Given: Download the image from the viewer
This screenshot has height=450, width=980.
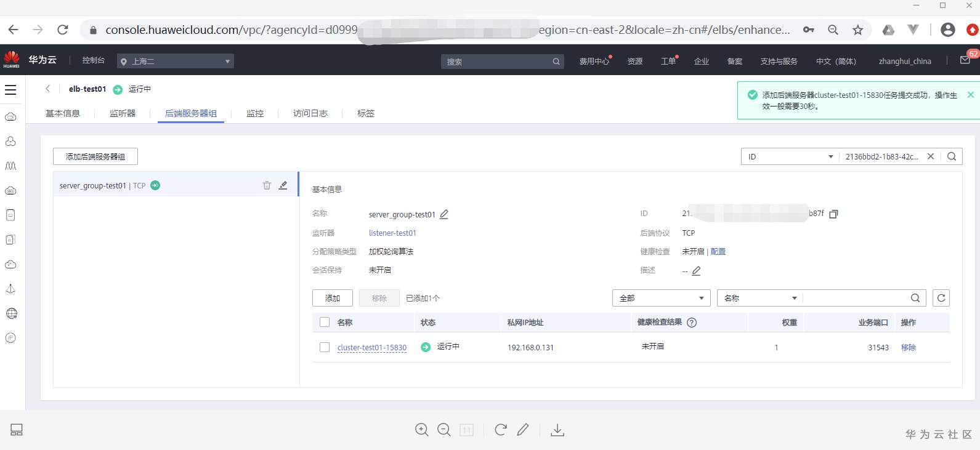Looking at the screenshot, I should [557, 430].
